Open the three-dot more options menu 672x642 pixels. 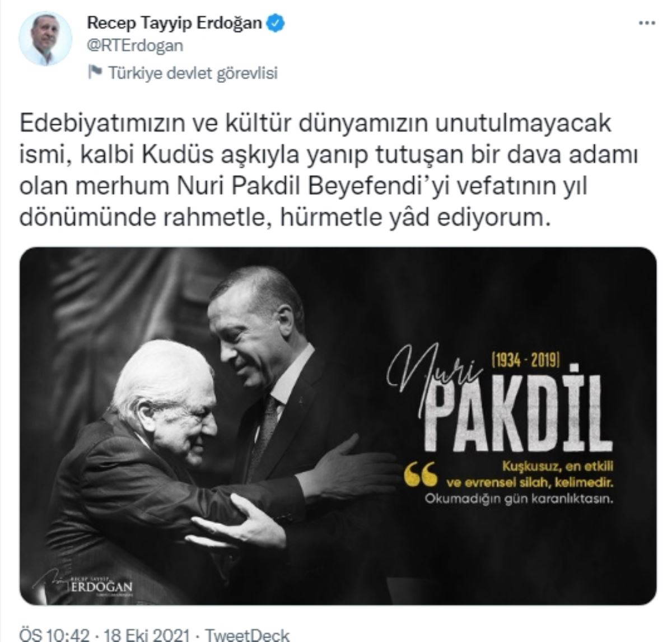point(647,24)
